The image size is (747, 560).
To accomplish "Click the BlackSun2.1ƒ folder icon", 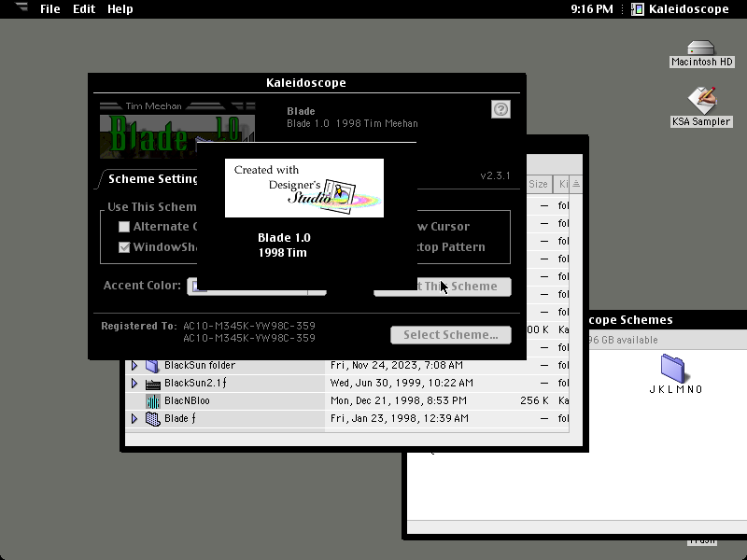I will tap(152, 384).
